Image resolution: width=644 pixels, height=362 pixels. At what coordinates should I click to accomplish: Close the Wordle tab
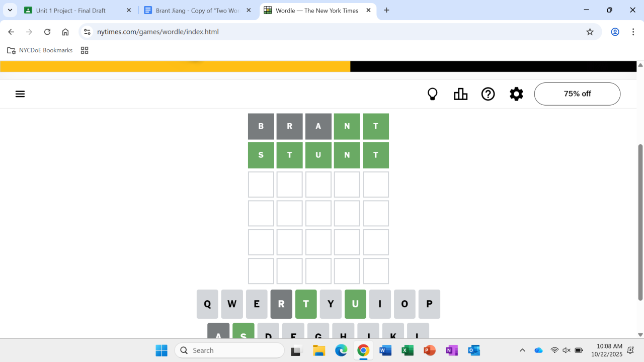tap(368, 10)
